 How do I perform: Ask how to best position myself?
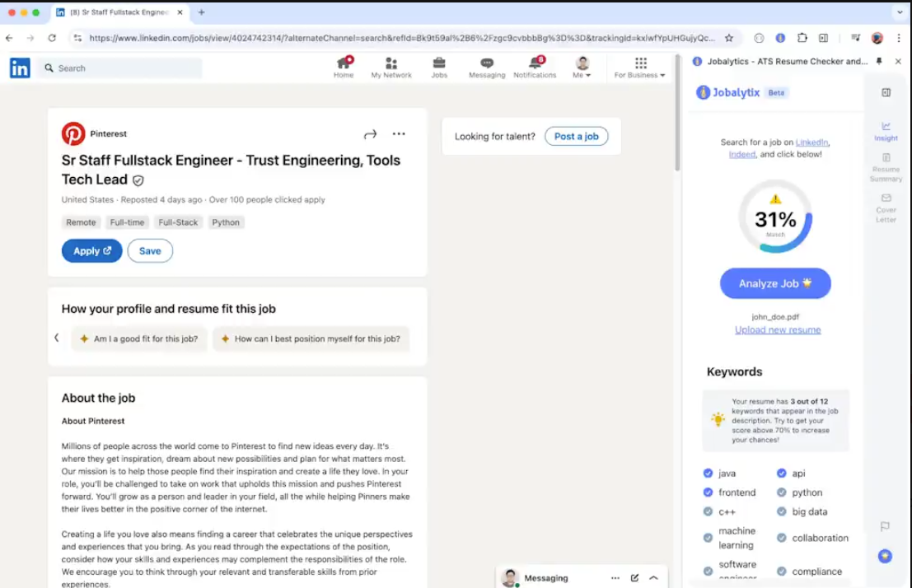pos(311,338)
